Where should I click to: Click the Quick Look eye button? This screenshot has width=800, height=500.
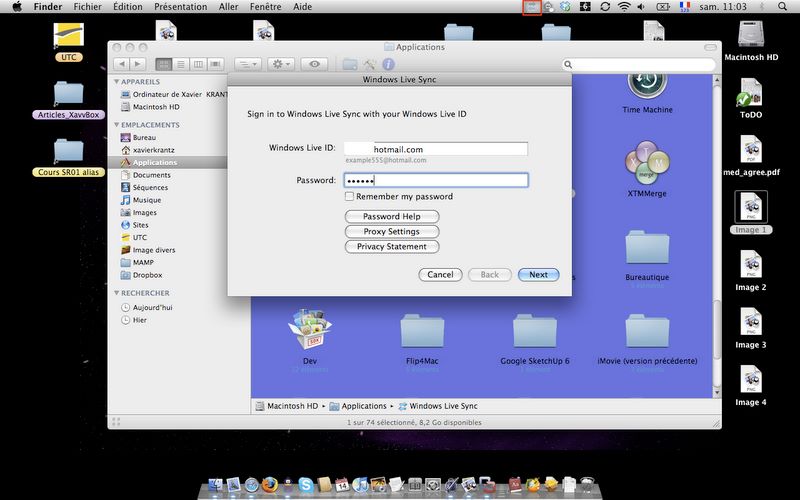[x=314, y=64]
